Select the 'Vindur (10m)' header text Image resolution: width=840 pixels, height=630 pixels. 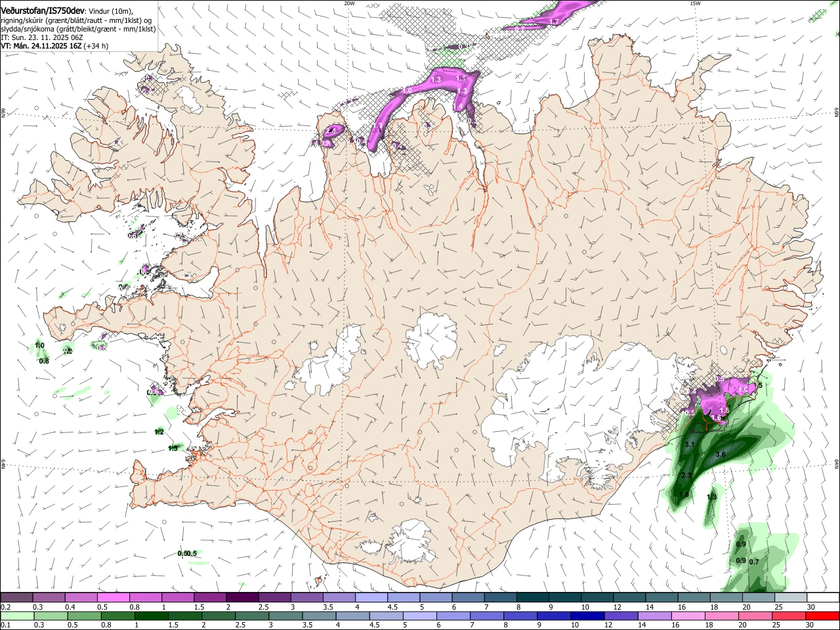point(110,10)
